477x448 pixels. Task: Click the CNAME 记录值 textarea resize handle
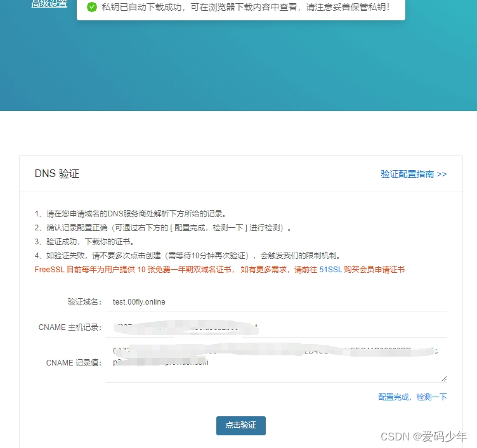coord(443,379)
